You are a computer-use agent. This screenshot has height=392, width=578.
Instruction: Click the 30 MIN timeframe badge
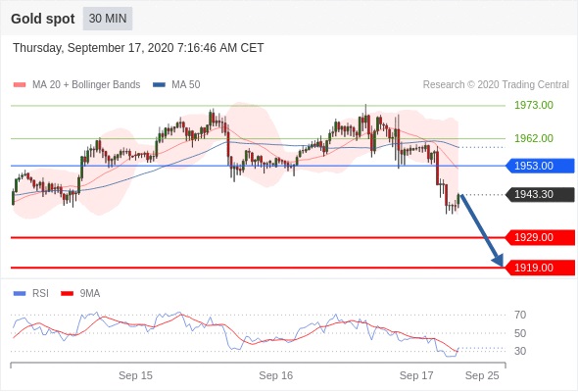[108, 19]
